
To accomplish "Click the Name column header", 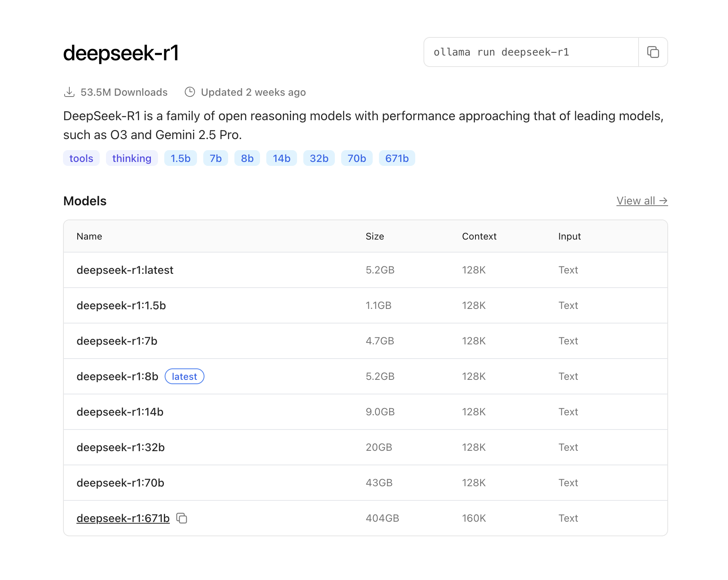I will pyautogui.click(x=89, y=236).
